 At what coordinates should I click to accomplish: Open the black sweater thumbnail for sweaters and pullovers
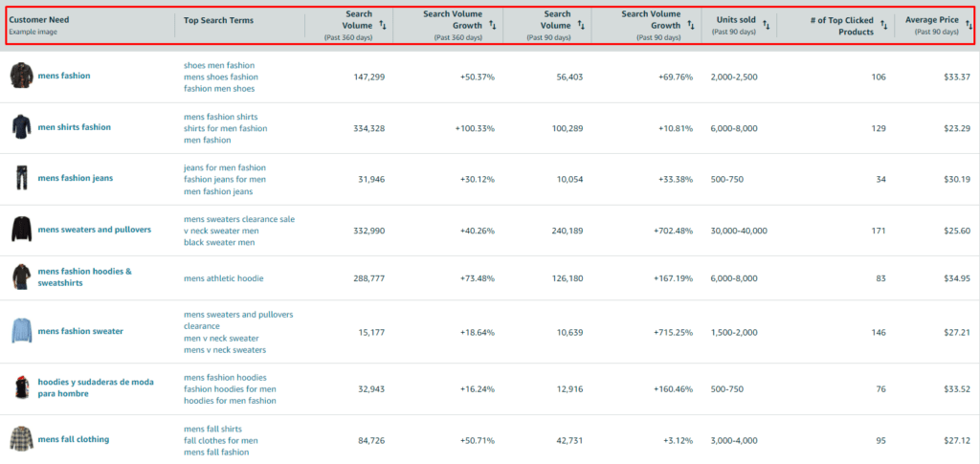(x=20, y=230)
